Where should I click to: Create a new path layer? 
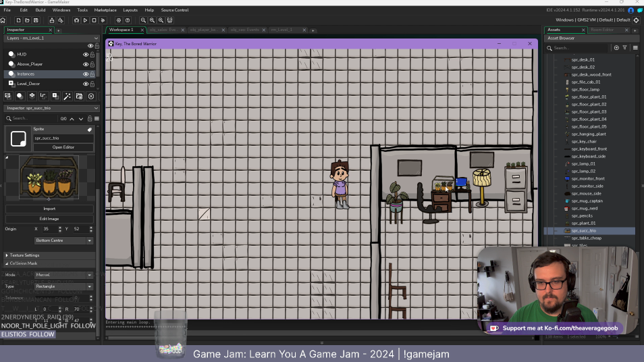pos(43,96)
